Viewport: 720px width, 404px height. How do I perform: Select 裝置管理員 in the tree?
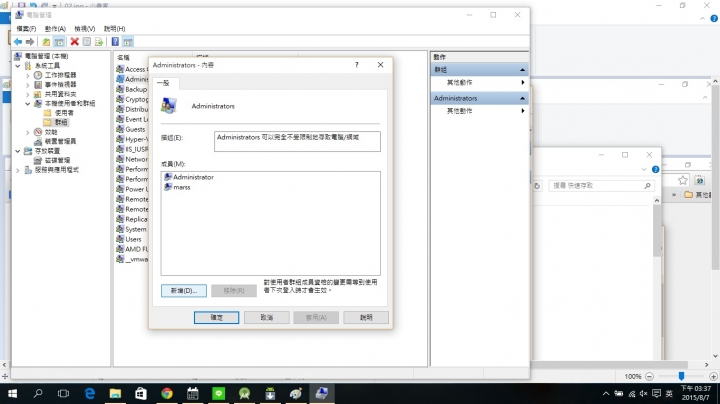[x=55, y=141]
